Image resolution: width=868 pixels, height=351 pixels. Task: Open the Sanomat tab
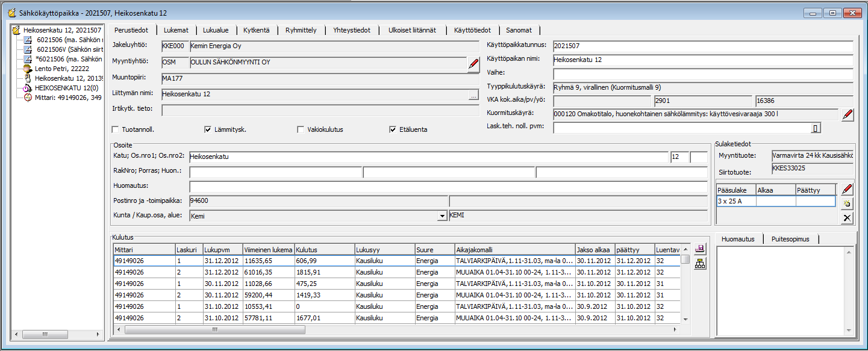pyautogui.click(x=519, y=30)
